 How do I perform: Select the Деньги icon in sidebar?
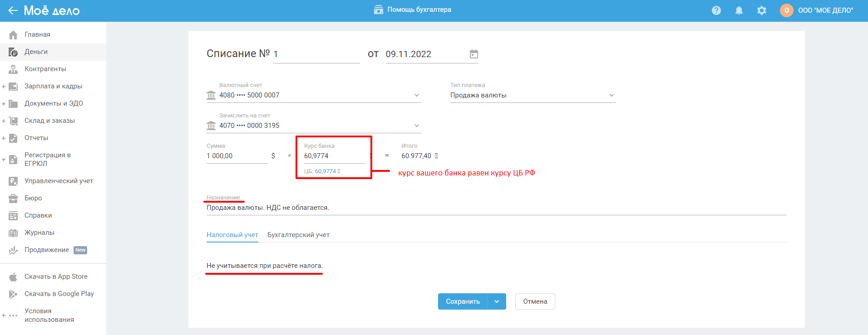pyautogui.click(x=13, y=52)
